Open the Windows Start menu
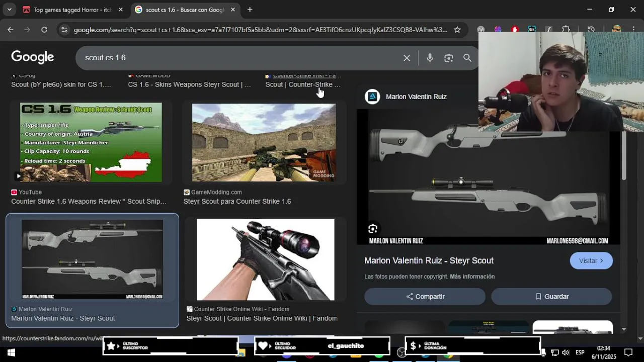644x362 pixels. point(11,352)
